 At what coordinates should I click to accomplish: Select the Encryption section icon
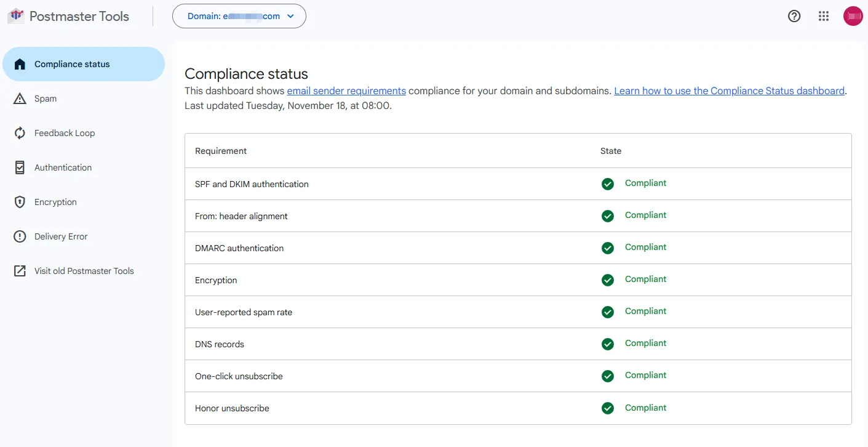[19, 202]
